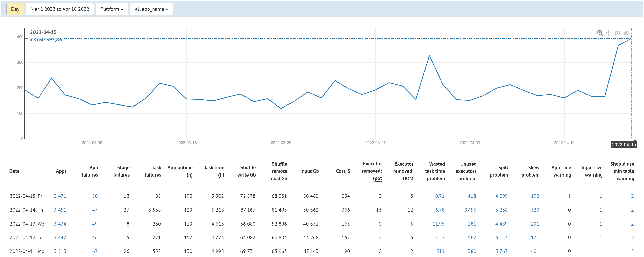Sort table by Cost, $ column
Image resolution: width=644 pixels, height=257 pixels.
point(343,171)
